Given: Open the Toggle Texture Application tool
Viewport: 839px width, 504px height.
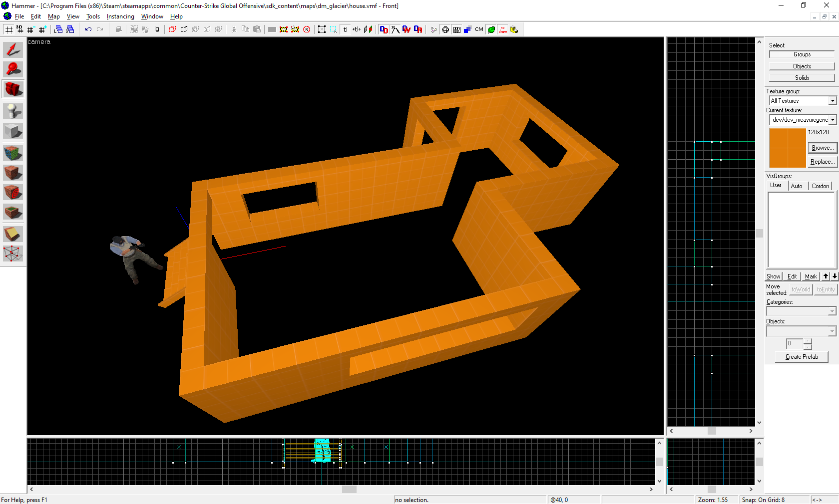Looking at the screenshot, I should 13,153.
